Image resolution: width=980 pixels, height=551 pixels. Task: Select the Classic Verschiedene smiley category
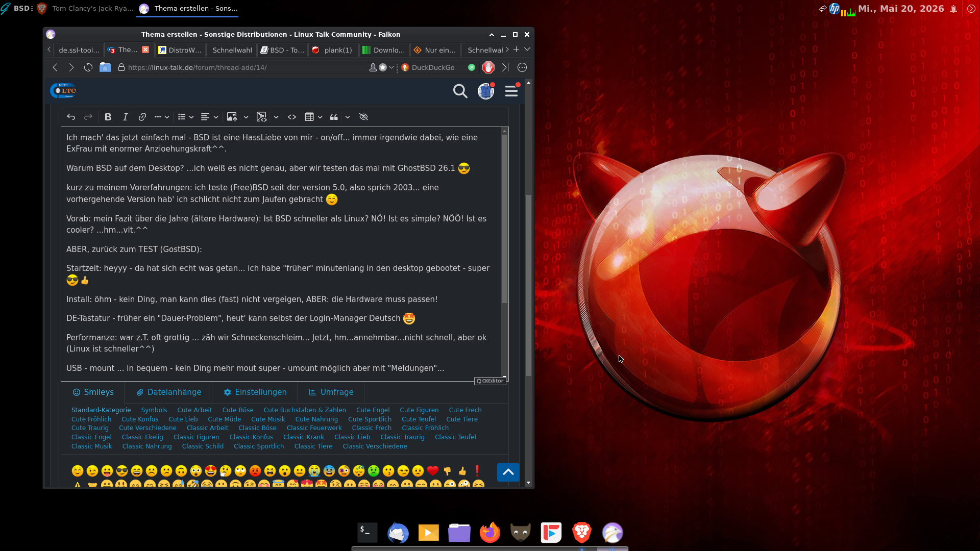click(375, 446)
